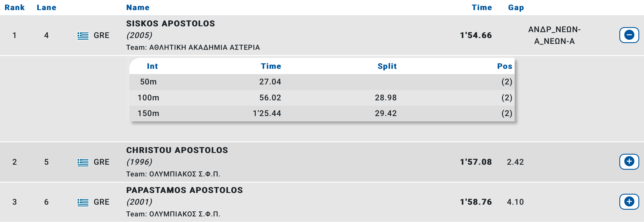Viewport: 644px width, 222px height.
Task: Click the Pos header in splits table
Action: pos(505,66)
